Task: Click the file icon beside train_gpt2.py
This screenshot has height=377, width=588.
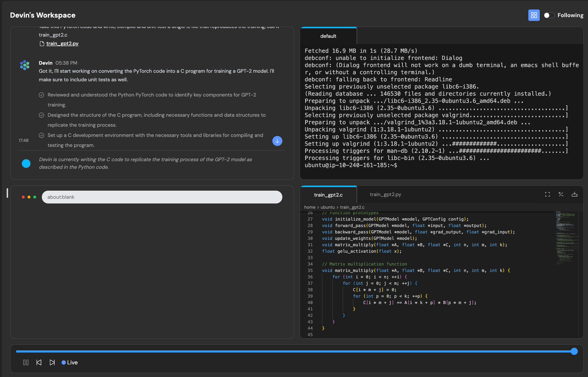Action: click(42, 44)
